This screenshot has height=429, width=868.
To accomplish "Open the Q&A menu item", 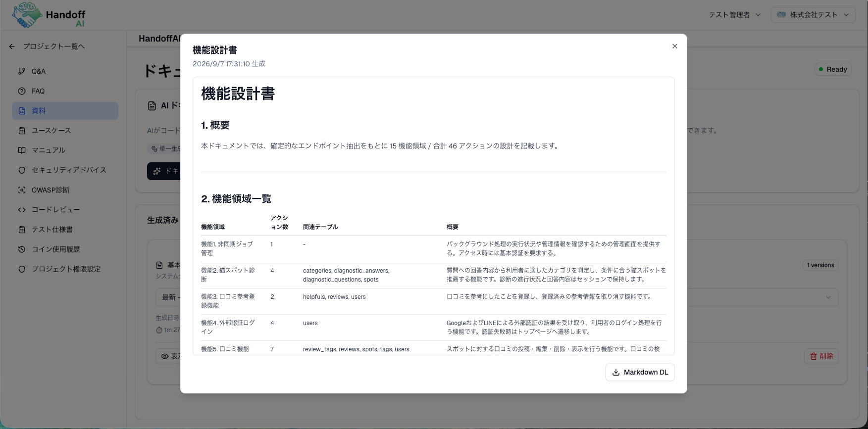I will click(65, 71).
